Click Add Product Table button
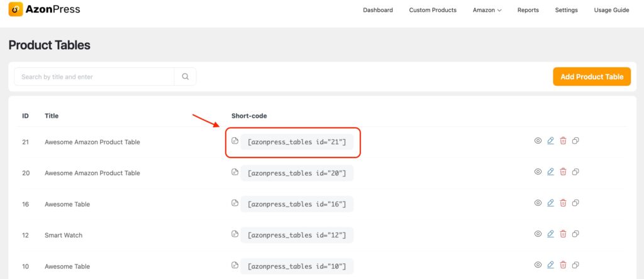Image resolution: width=644 pixels, height=279 pixels. pyautogui.click(x=592, y=77)
